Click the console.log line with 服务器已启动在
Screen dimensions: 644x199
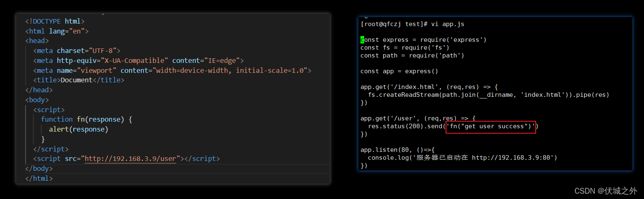[x=463, y=158]
